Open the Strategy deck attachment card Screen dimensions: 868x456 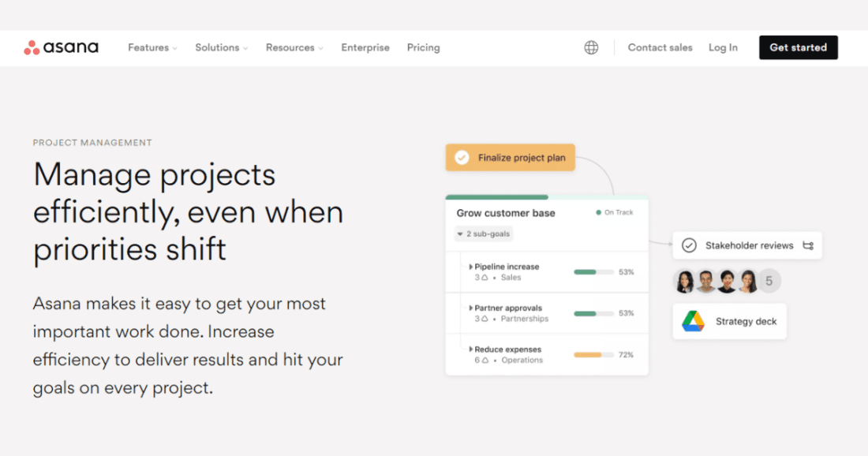730,322
